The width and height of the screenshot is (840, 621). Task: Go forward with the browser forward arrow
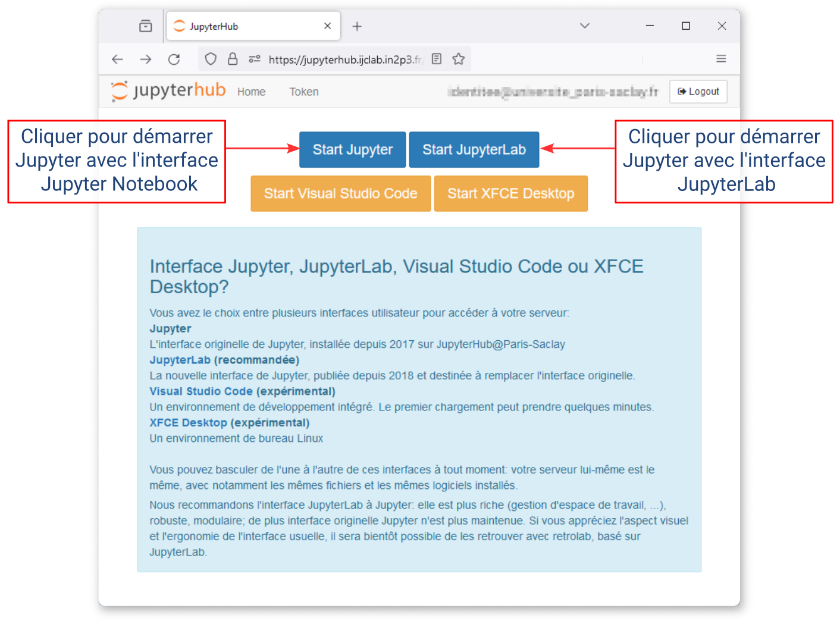click(146, 59)
